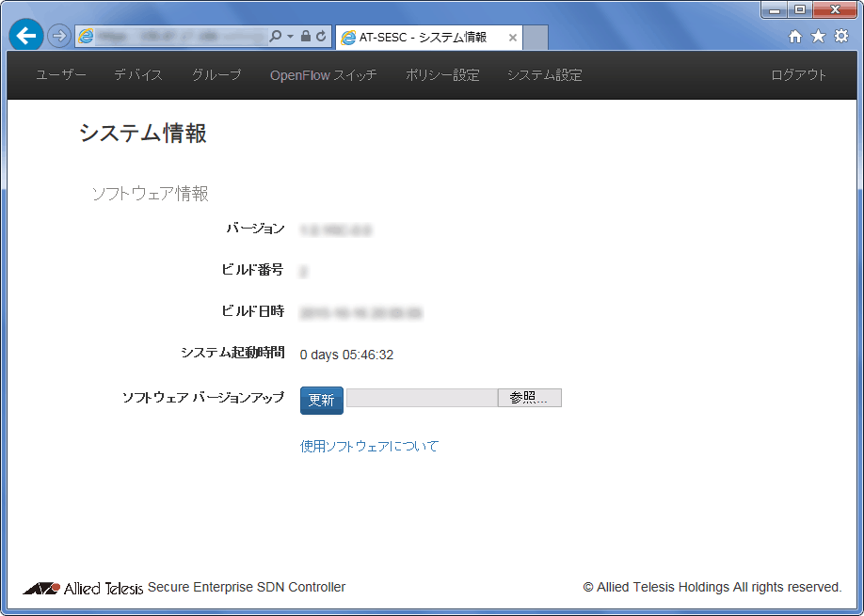Click the Secure Enterprise SDN Controller footer text

coord(247,588)
